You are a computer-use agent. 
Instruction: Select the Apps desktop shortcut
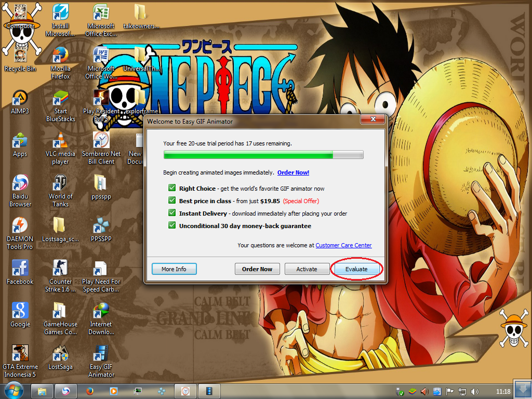pyautogui.click(x=20, y=145)
